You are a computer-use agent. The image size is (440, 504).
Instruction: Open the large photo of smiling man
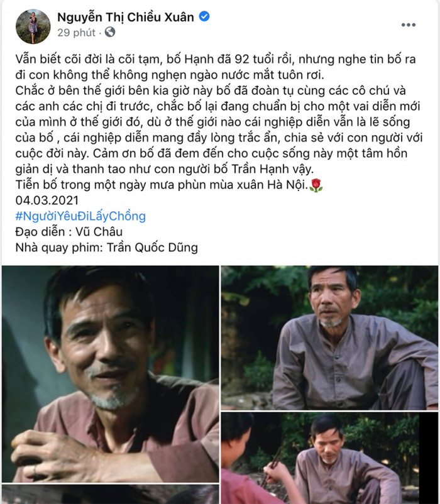click(x=111, y=374)
